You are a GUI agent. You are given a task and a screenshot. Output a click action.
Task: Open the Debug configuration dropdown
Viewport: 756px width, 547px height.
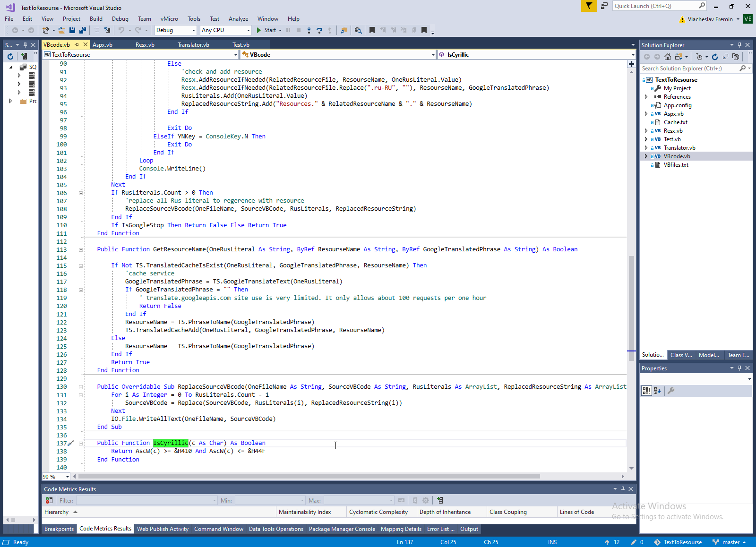tap(175, 30)
